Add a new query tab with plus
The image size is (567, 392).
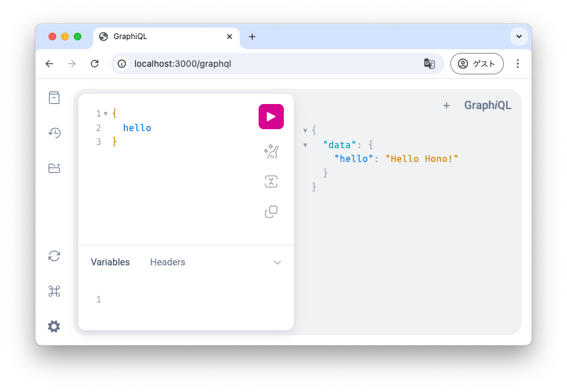(447, 105)
